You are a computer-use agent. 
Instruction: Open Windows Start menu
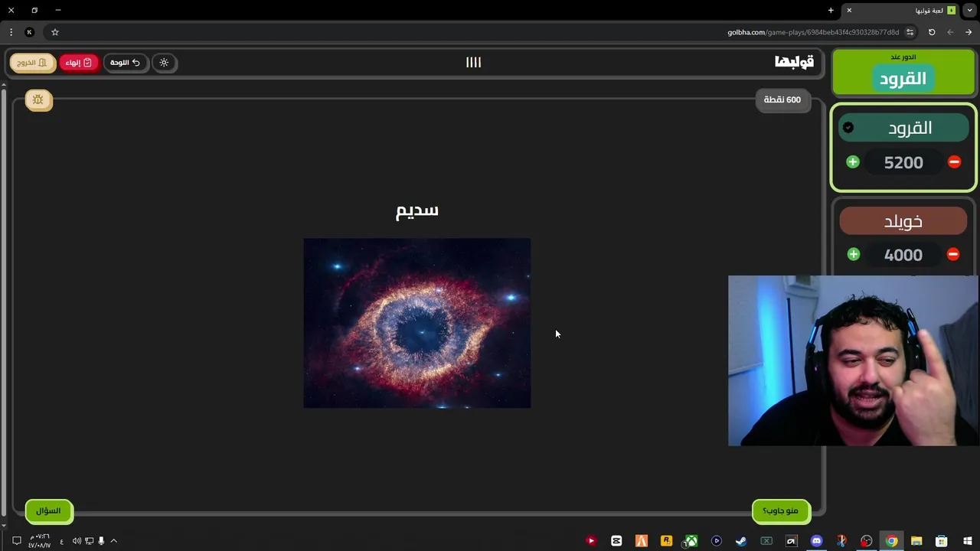click(968, 541)
